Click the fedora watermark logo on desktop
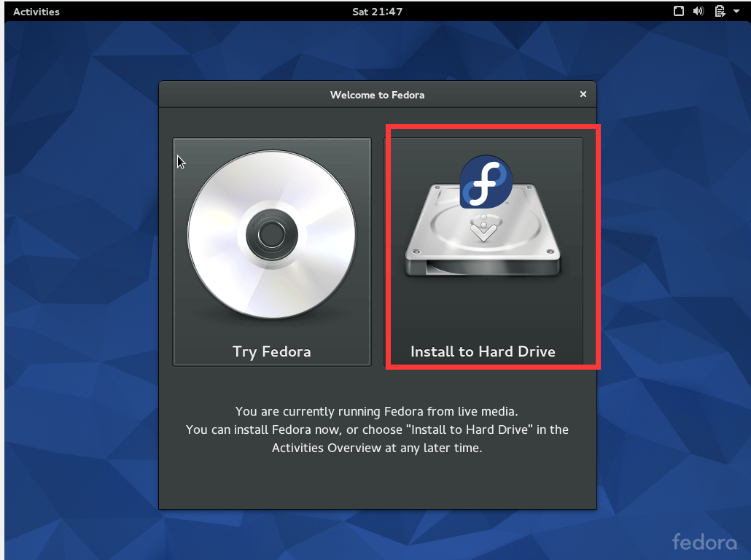751x560 pixels. click(x=704, y=542)
